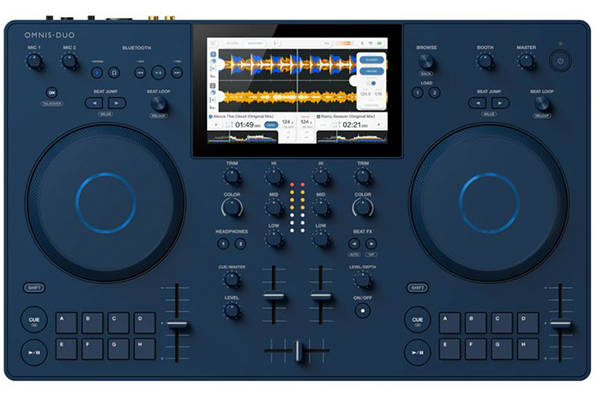
Task: Click the channel 1 volume fader cap
Action: tap(274, 296)
